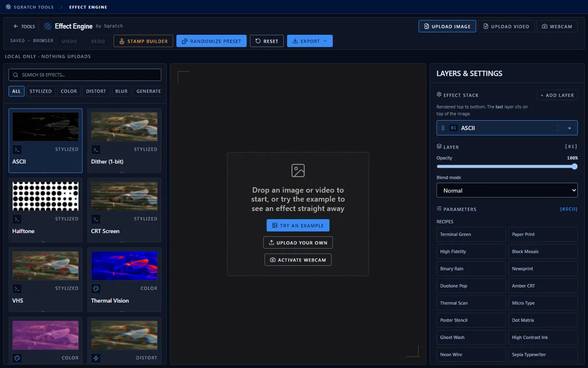The image size is (588, 368).
Task: Click the Undo button
Action: coord(70,41)
